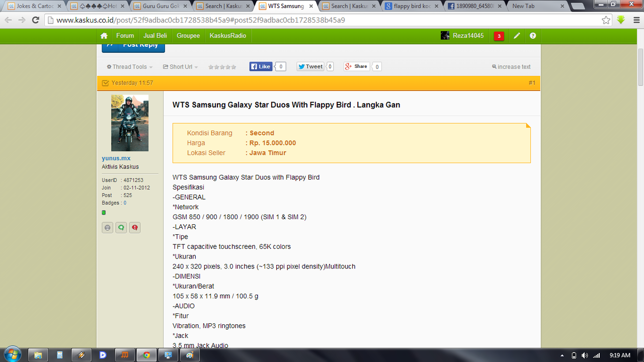
Task: Switch to Facebook 1890980 tab
Action: pyautogui.click(x=474, y=6)
